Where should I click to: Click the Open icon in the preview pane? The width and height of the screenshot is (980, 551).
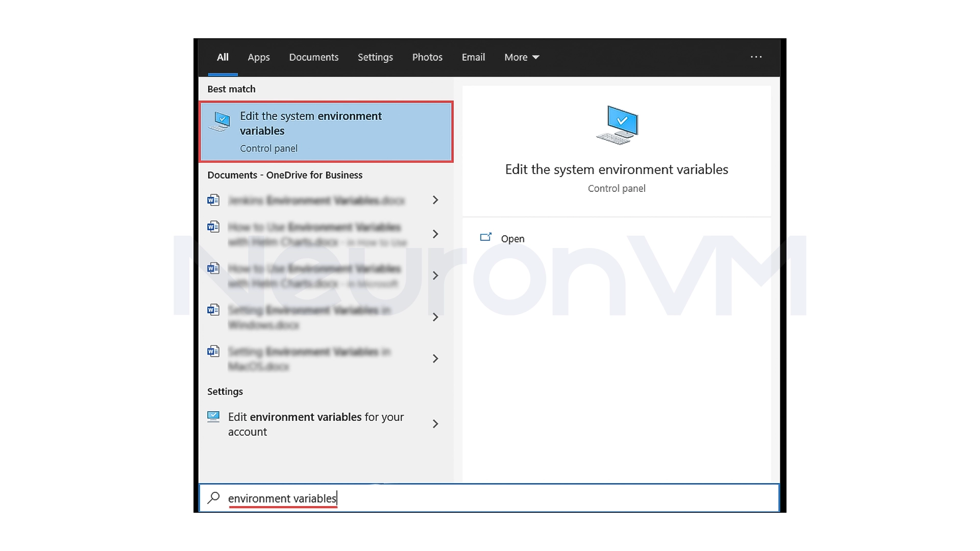(x=486, y=237)
